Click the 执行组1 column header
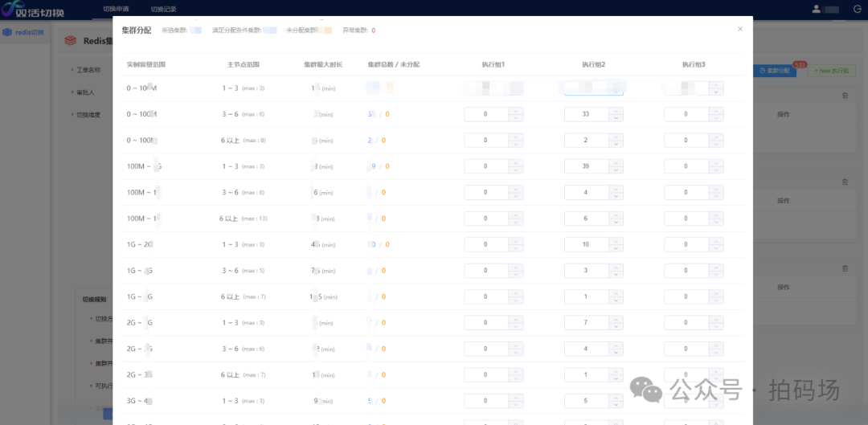The width and height of the screenshot is (868, 425). pos(493,65)
